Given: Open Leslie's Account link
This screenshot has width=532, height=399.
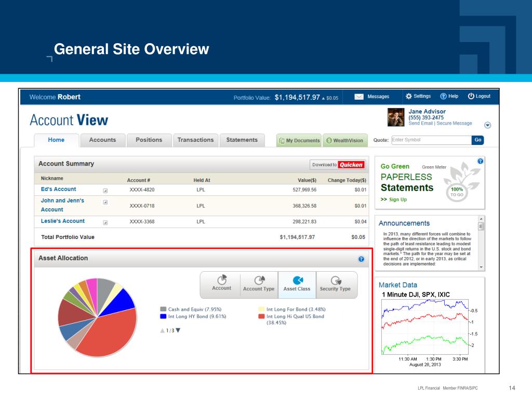Looking at the screenshot, I should pyautogui.click(x=63, y=221).
